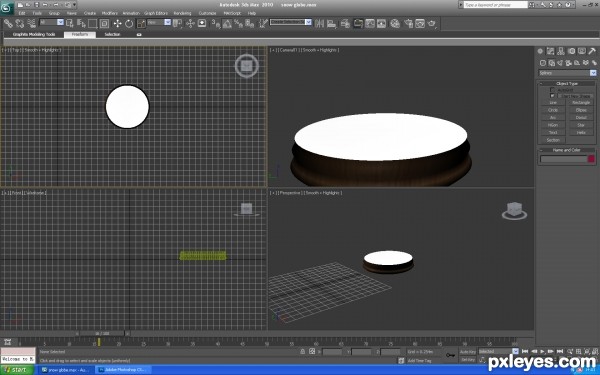600x375 pixels.
Task: Toggle Percent Snap
Action: [x=238, y=23]
